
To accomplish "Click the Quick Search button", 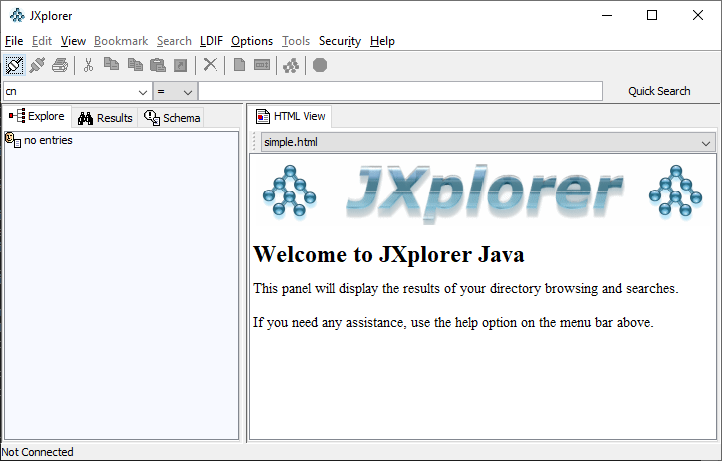I will coord(659,91).
